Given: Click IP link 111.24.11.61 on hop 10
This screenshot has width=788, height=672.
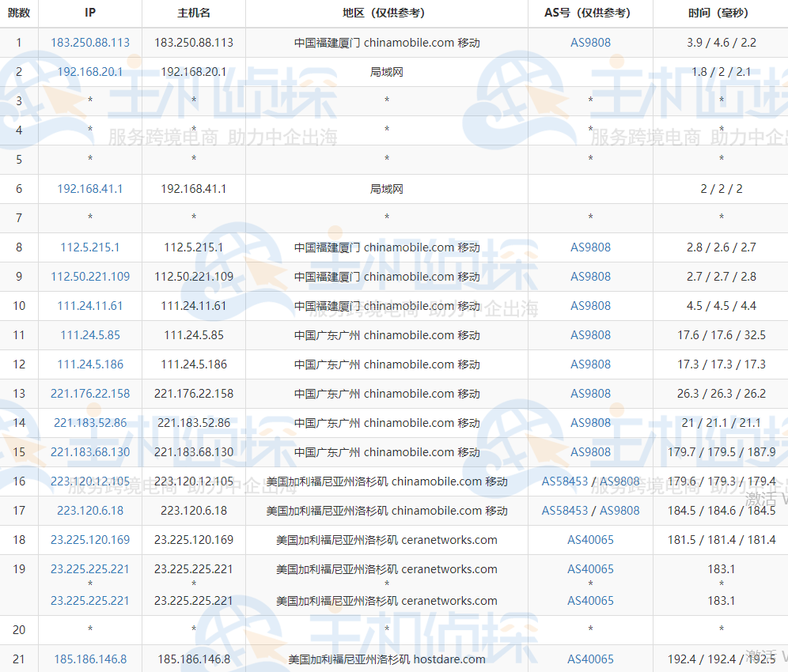Looking at the screenshot, I should pos(89,306).
